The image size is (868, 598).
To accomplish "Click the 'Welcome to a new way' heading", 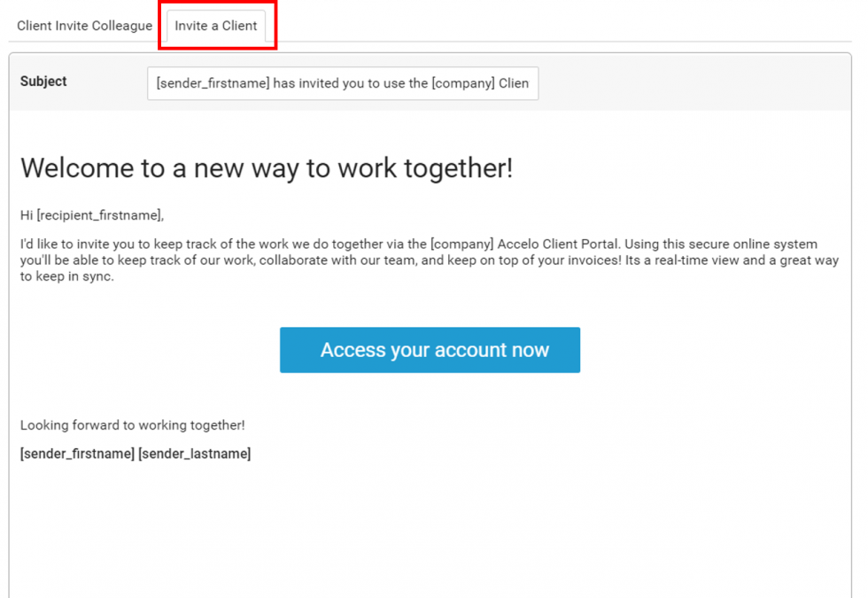I will click(x=266, y=168).
